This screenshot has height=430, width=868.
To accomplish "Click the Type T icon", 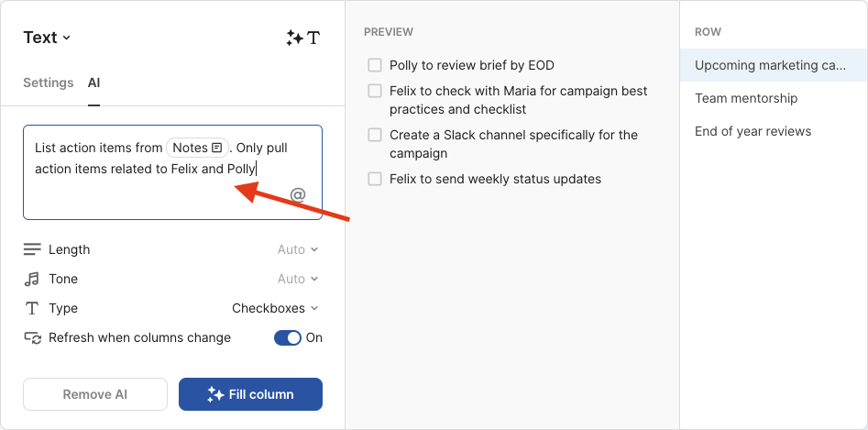I will click(x=32, y=308).
